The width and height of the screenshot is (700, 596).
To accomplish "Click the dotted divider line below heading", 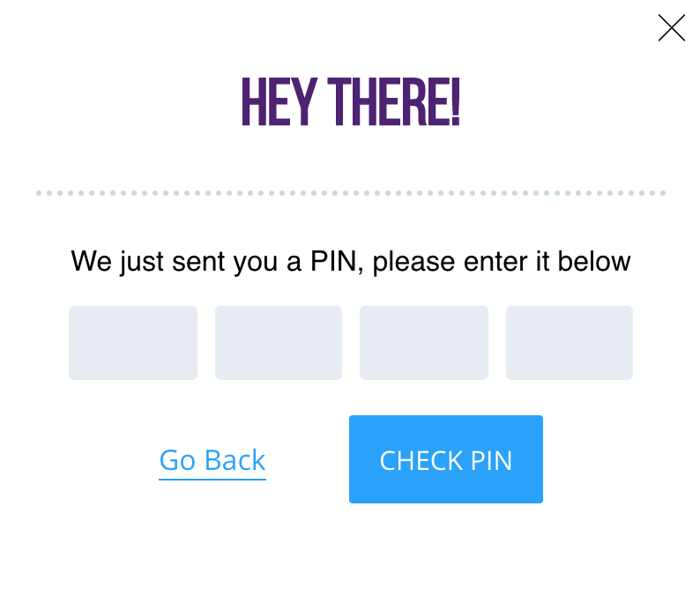I will tap(351, 193).
